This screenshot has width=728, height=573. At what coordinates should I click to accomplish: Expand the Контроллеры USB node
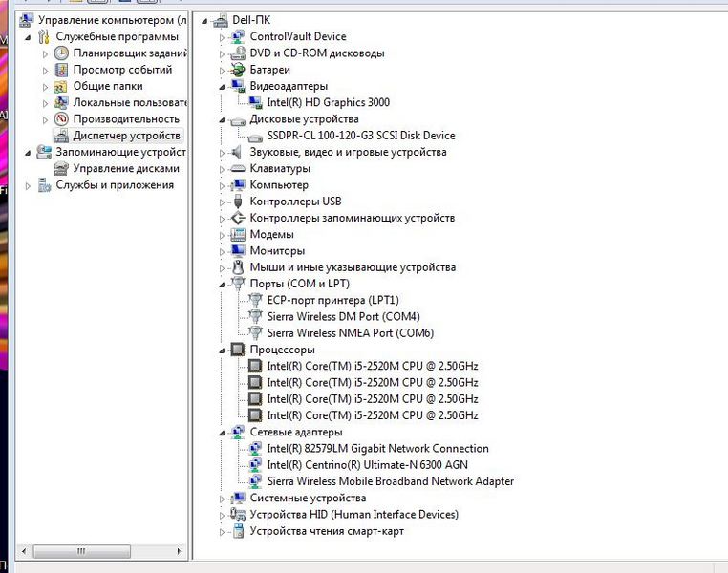pos(223,202)
